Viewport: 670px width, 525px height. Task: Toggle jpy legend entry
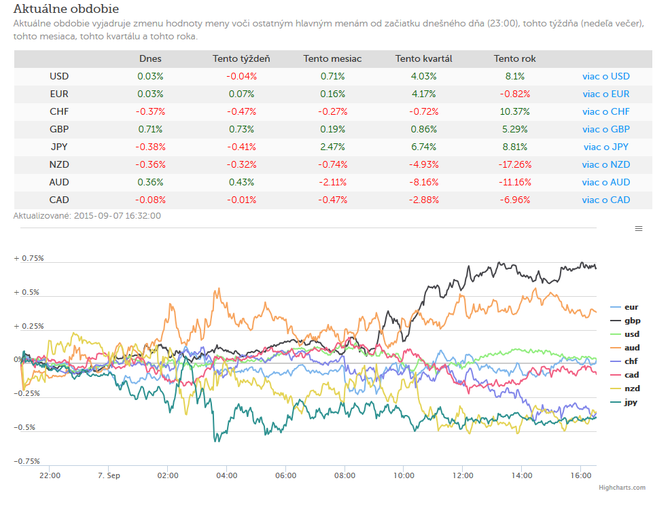623,402
